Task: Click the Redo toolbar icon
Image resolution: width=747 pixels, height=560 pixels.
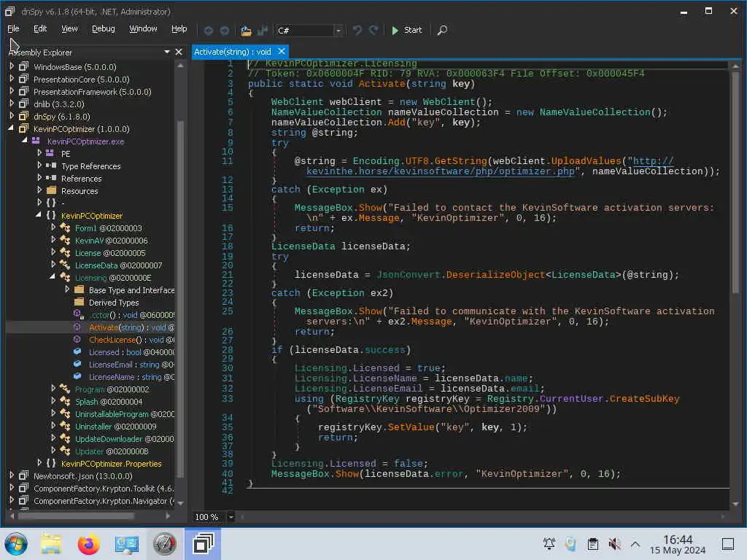Action: pos(374,30)
